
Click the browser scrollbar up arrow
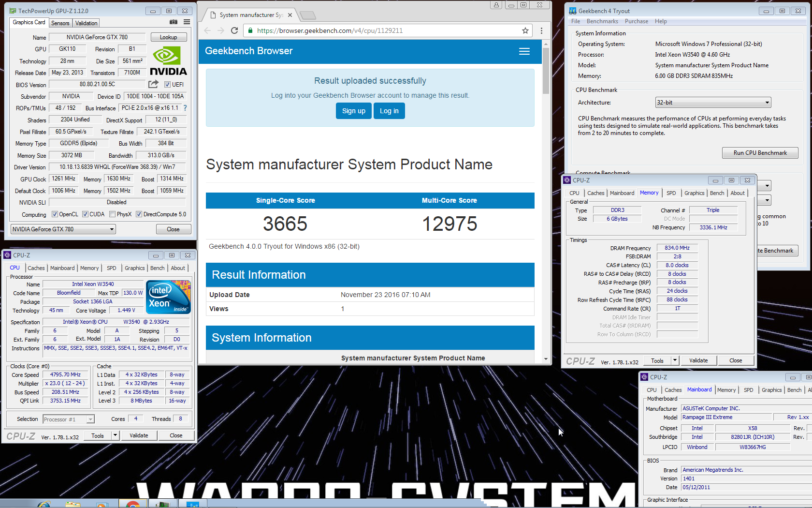546,44
